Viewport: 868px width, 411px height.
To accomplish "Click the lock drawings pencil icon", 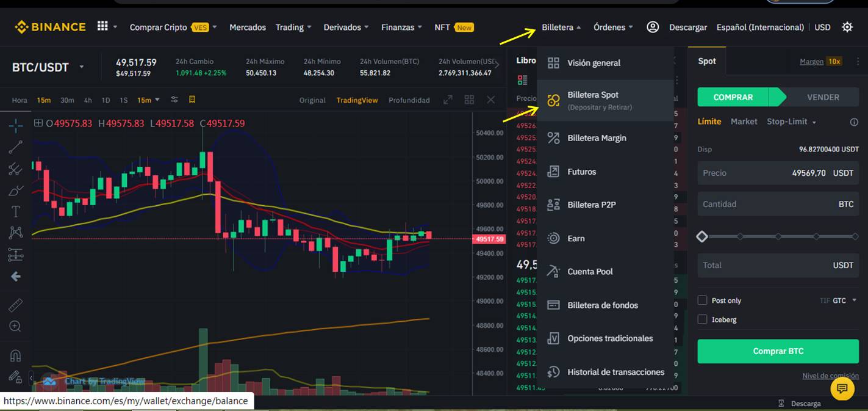I will coord(16,377).
